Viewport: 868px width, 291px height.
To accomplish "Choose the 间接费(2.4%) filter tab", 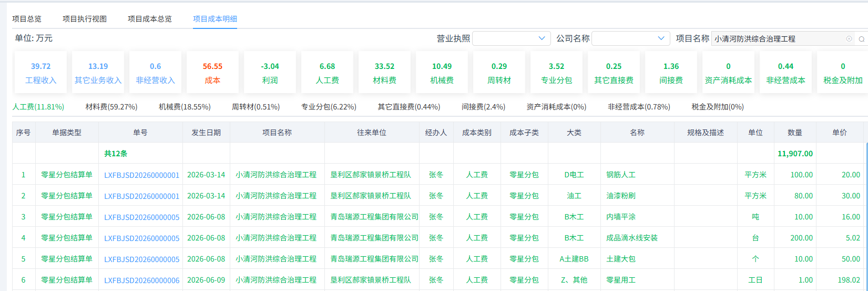I will (483, 107).
